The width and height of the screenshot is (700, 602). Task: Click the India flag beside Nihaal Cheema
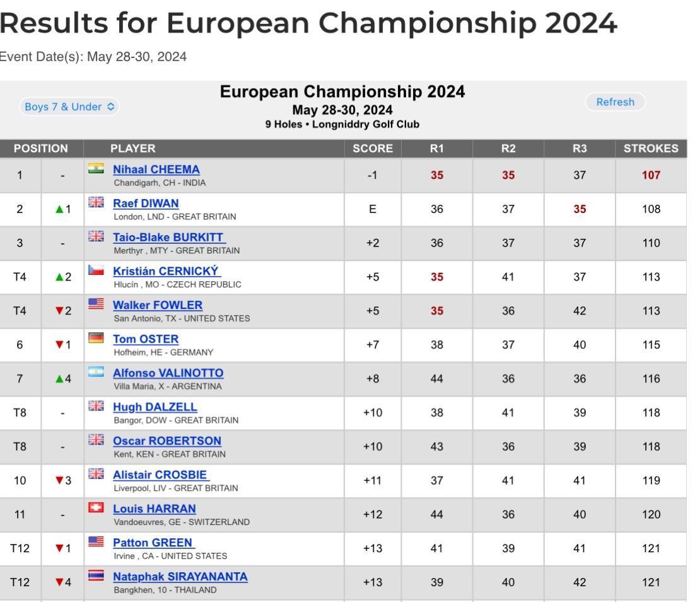(x=96, y=168)
